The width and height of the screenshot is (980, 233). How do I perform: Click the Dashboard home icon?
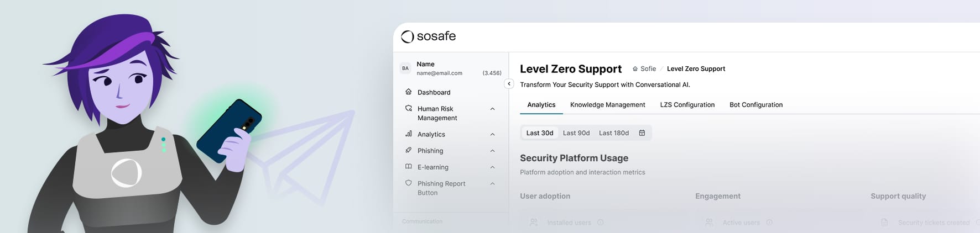[x=408, y=92]
